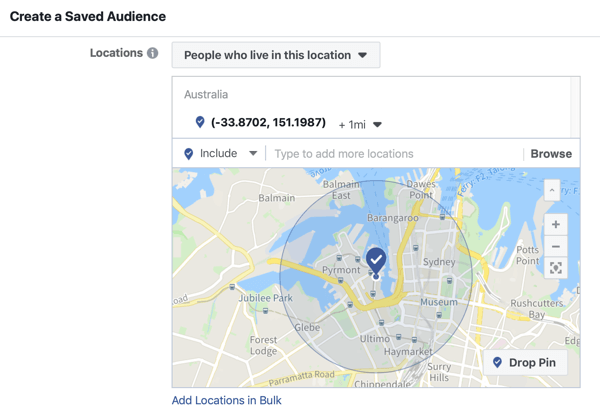The width and height of the screenshot is (600, 417).
Task: Click the Include pin icon
Action: (189, 154)
